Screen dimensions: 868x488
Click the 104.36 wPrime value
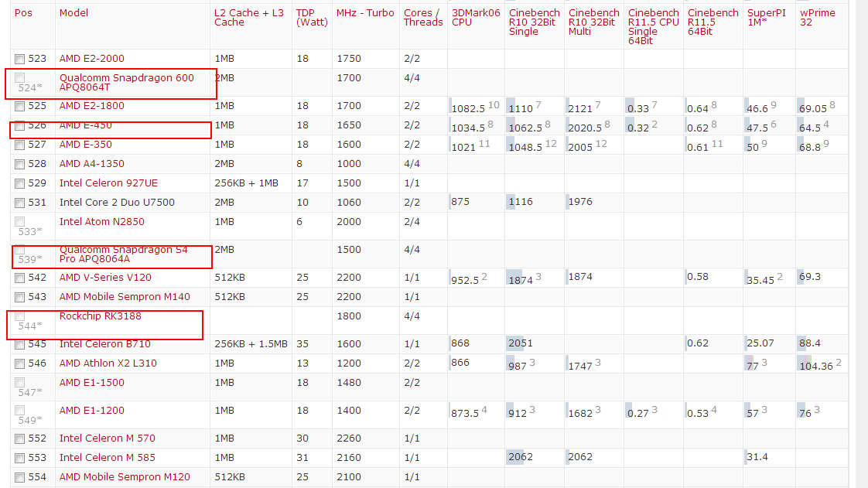(816, 367)
